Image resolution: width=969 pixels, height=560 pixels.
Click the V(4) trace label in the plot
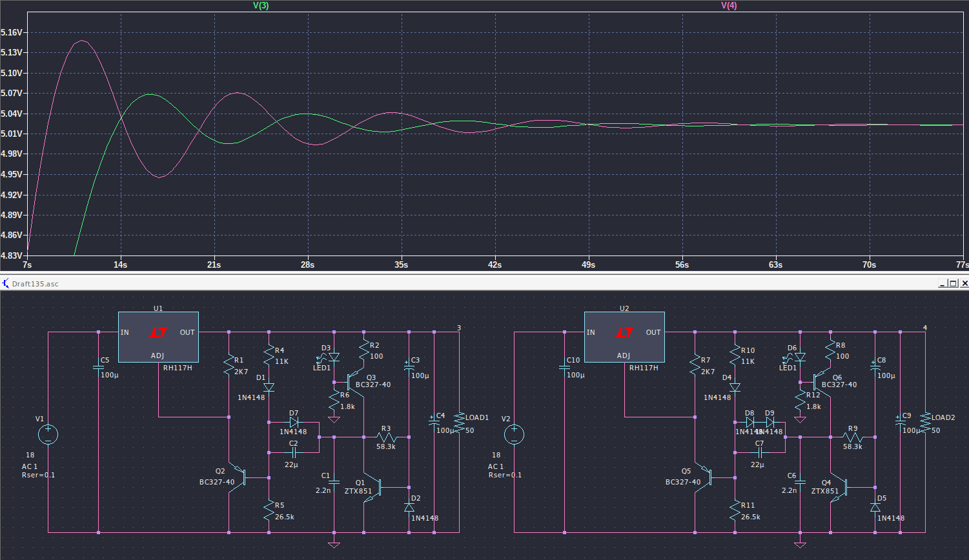tap(729, 5)
